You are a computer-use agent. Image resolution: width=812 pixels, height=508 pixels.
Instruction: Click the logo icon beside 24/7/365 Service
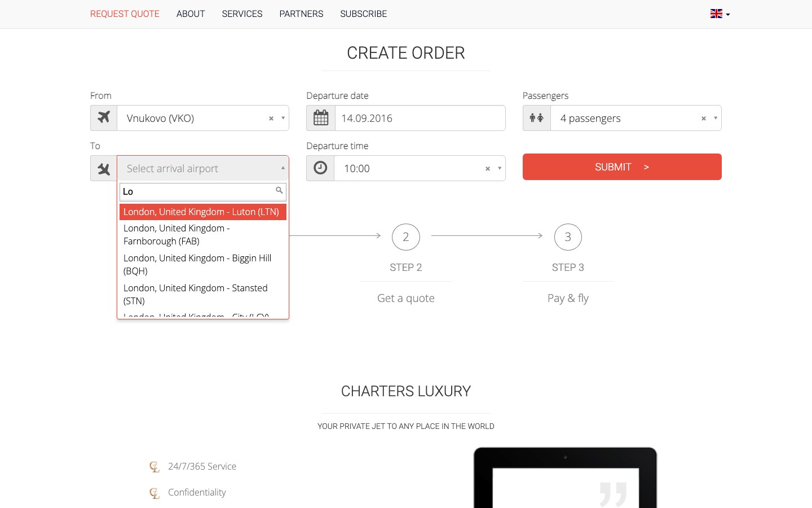pos(155,467)
